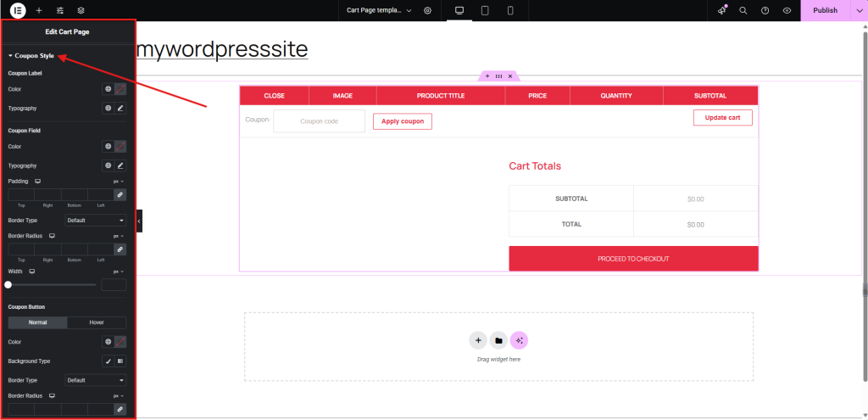Change Padding unit px dropdown
The height and width of the screenshot is (420, 868).
[x=119, y=182]
